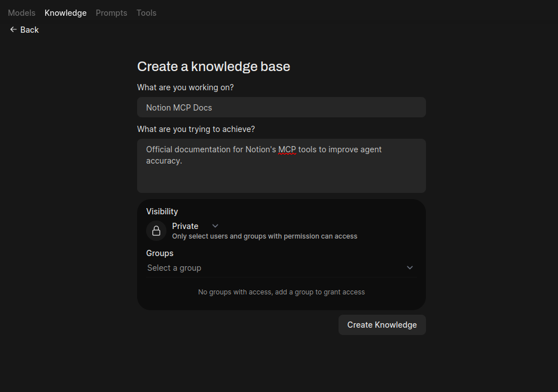Select the Knowledge tab

point(65,12)
